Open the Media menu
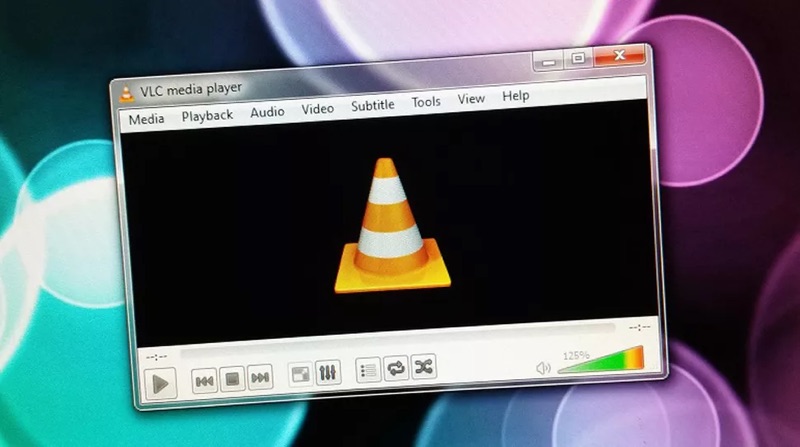 [x=146, y=119]
